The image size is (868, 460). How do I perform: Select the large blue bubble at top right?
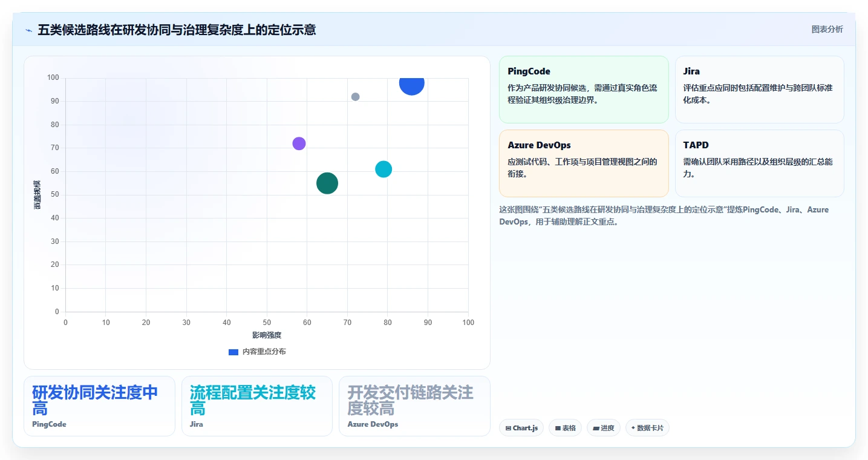click(412, 84)
